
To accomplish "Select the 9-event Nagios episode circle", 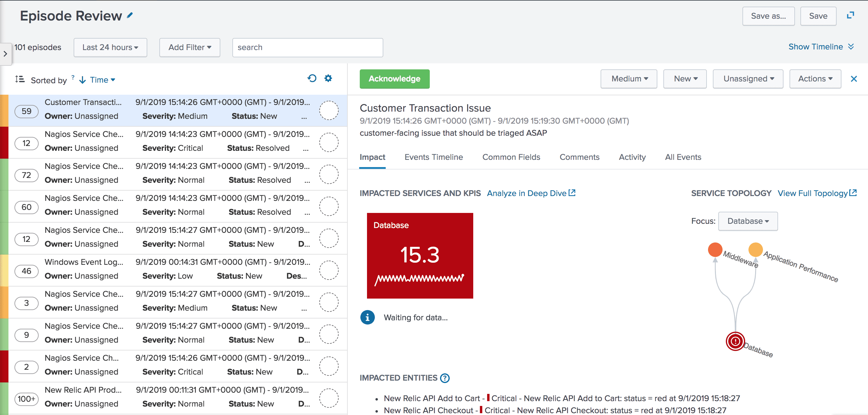I will pos(329,334).
